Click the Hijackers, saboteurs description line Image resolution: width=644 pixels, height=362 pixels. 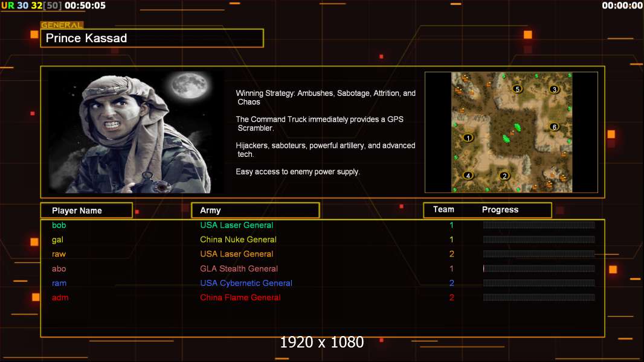(325, 150)
